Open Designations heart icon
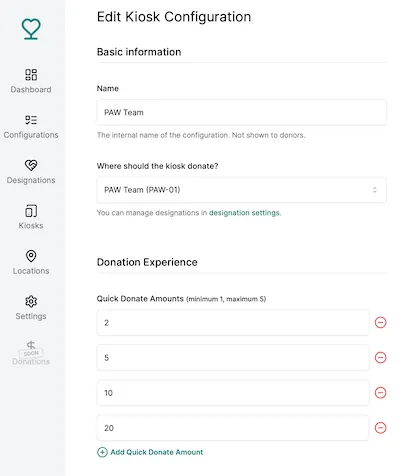The image size is (400, 476). (x=31, y=165)
